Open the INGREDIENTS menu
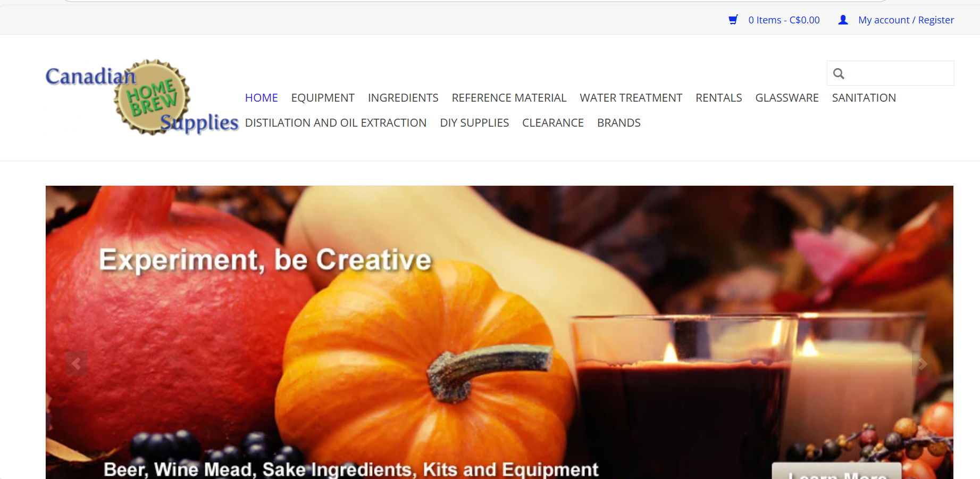The width and height of the screenshot is (980, 479). 403,98
